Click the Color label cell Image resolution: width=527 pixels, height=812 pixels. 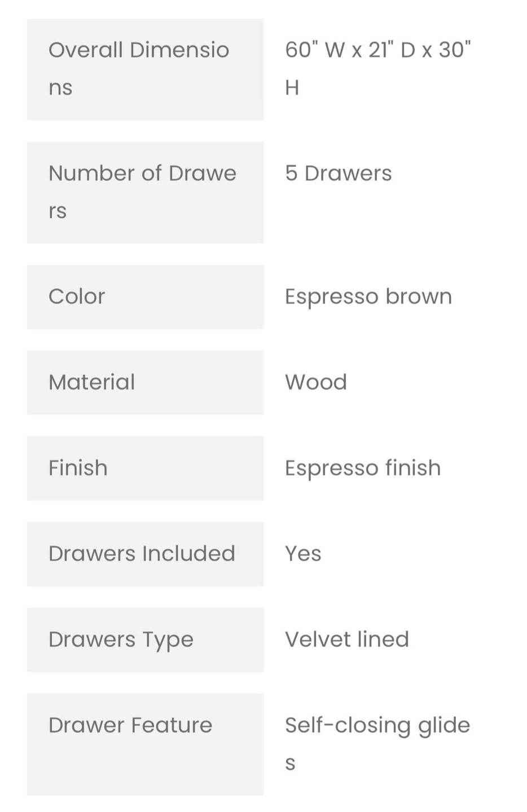pyautogui.click(x=145, y=297)
